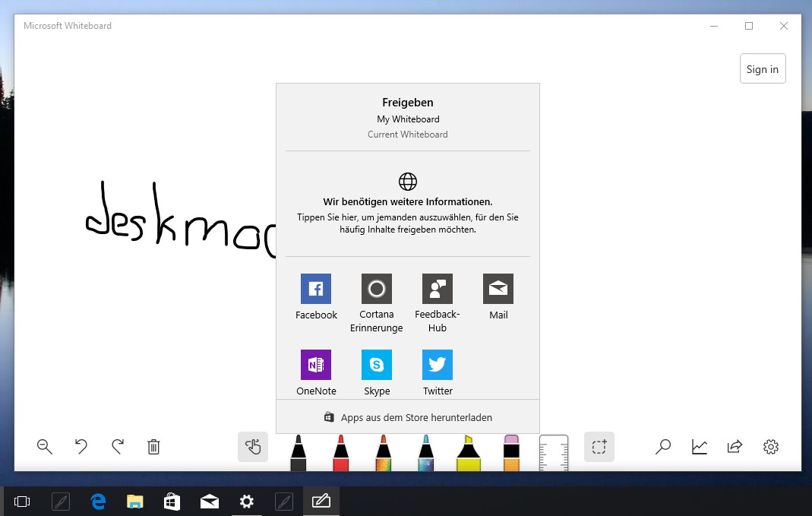812x516 pixels.
Task: Pick the yellow highlighter
Action: (x=469, y=453)
